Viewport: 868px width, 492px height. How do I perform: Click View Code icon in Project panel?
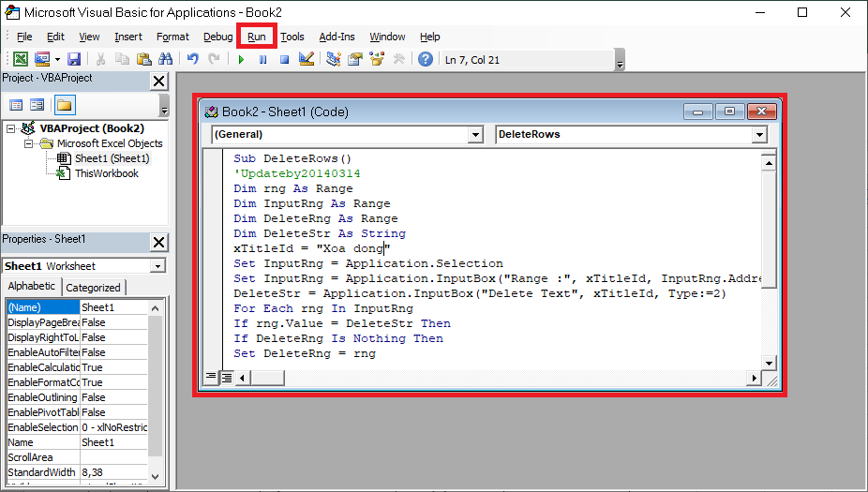[x=16, y=104]
